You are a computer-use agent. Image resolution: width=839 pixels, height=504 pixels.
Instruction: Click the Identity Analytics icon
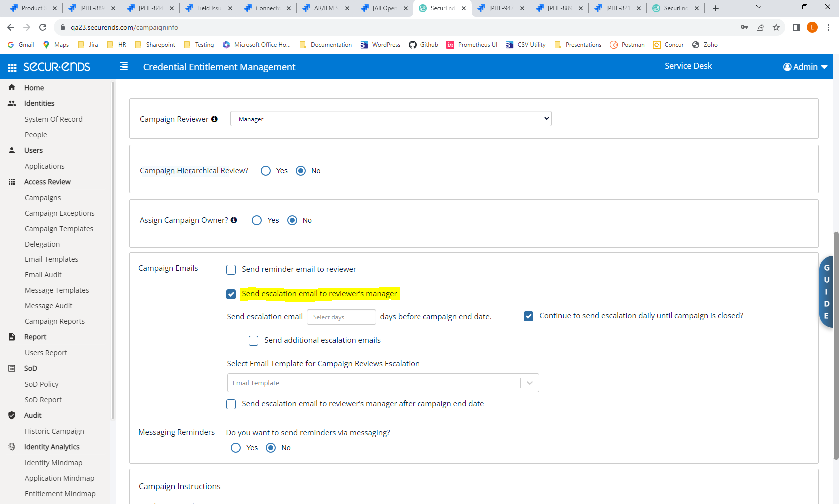[x=11, y=447]
